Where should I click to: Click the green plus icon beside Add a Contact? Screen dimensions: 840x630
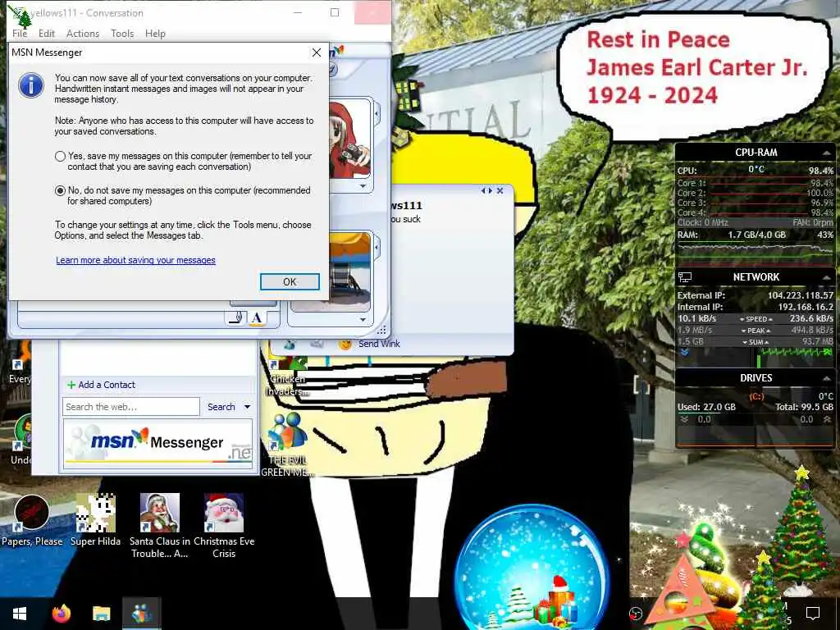(x=71, y=385)
